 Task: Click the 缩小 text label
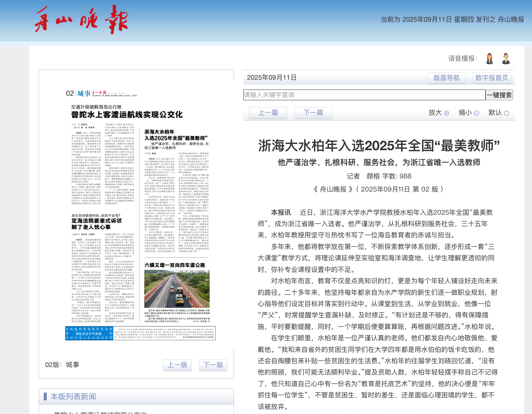pyautogui.click(x=465, y=113)
